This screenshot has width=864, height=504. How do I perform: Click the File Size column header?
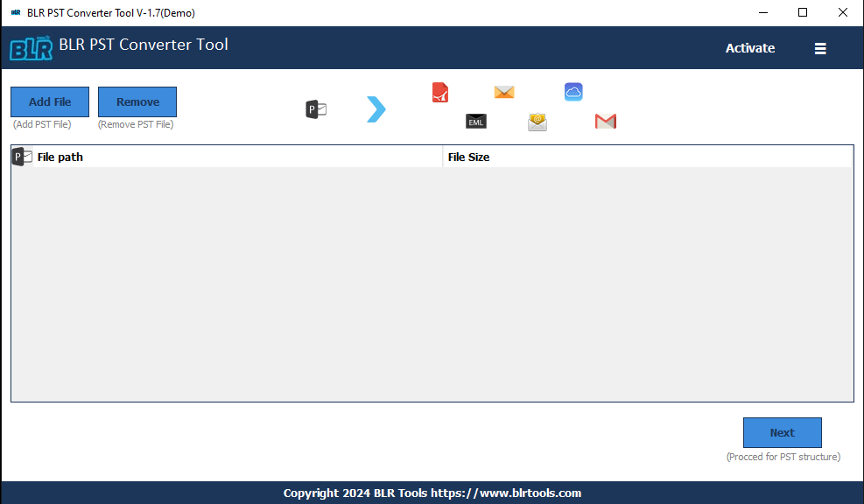click(x=648, y=157)
